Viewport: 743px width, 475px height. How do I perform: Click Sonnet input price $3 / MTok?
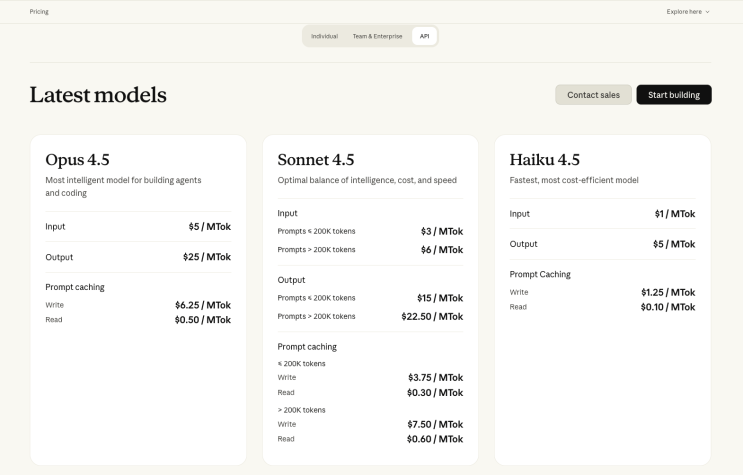point(442,231)
